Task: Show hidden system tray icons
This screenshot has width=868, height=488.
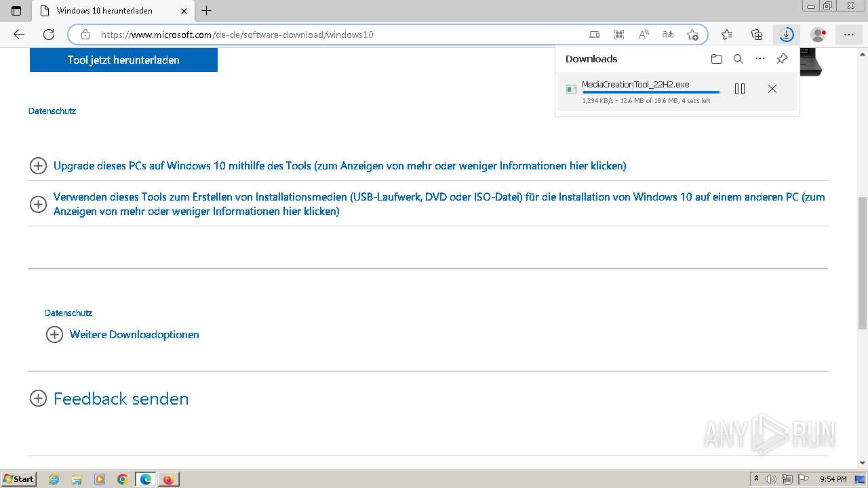Action: 757,479
